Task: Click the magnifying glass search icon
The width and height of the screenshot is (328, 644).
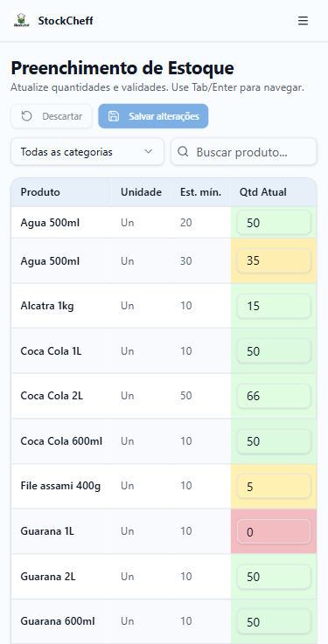Action: (x=184, y=152)
